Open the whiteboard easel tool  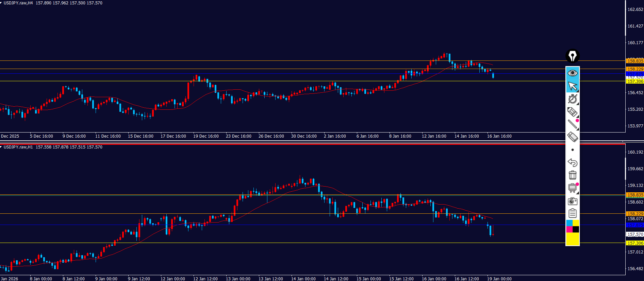click(x=572, y=188)
